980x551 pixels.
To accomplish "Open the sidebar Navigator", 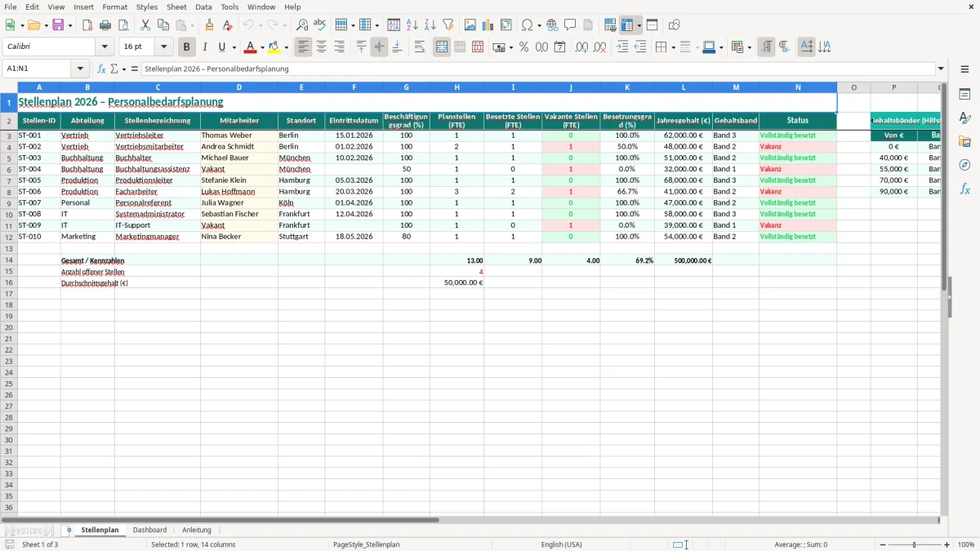I will coord(964,165).
